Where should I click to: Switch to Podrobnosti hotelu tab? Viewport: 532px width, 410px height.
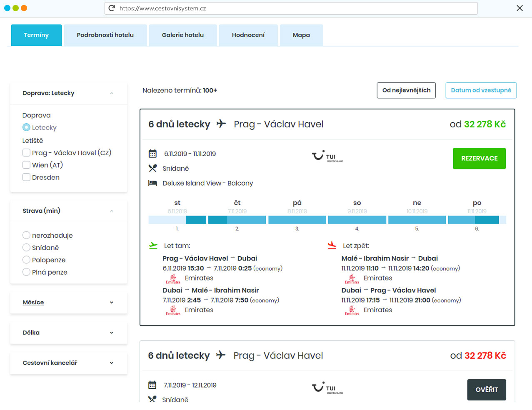coord(105,35)
